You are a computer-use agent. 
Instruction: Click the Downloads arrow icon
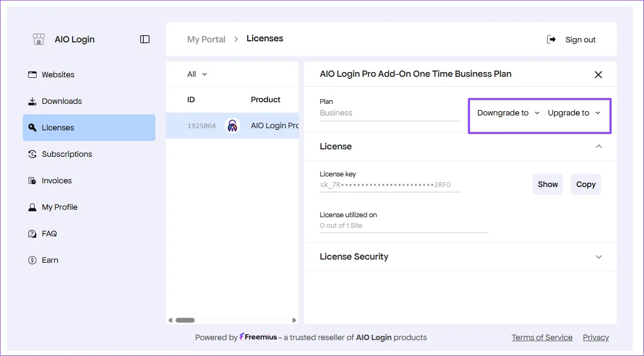32,101
